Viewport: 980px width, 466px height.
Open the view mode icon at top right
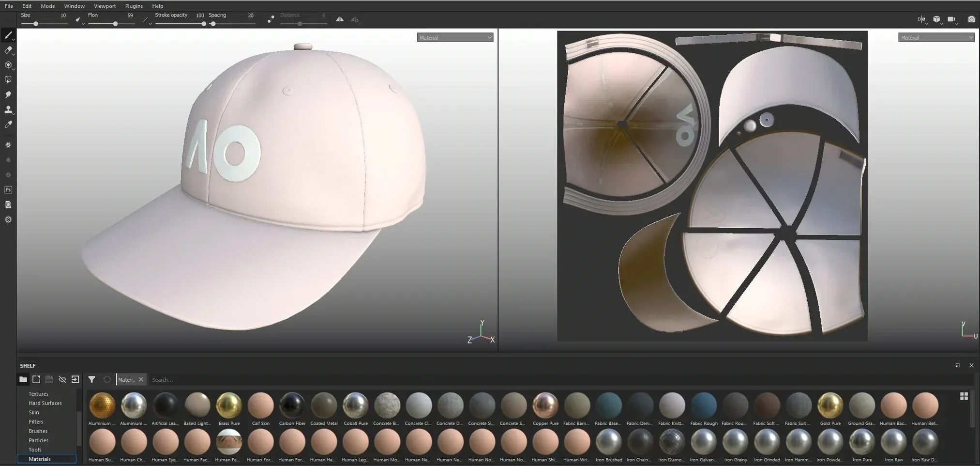point(921,19)
